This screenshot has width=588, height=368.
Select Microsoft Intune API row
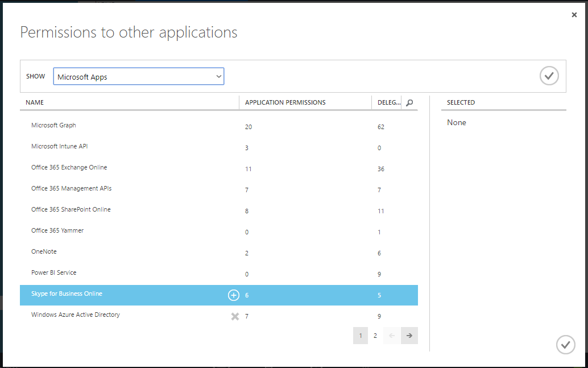click(x=218, y=147)
